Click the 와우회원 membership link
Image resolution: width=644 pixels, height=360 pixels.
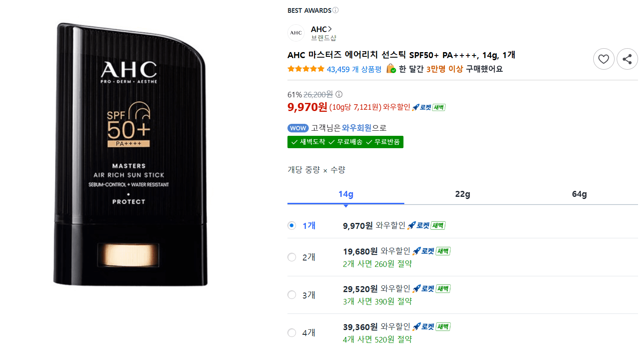(357, 128)
